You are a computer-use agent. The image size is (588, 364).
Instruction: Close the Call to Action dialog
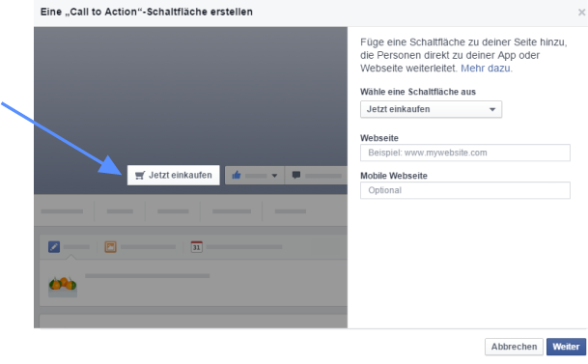[581, 13]
